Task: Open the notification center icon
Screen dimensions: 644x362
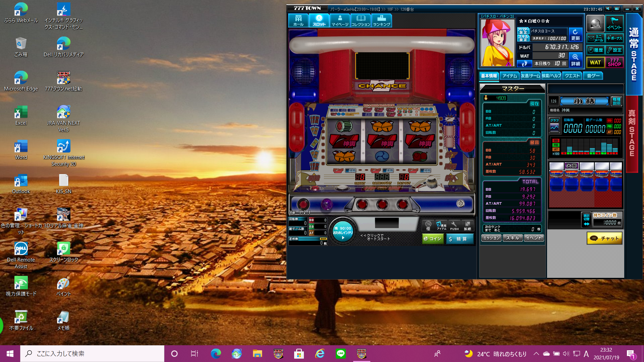Action: click(631, 354)
